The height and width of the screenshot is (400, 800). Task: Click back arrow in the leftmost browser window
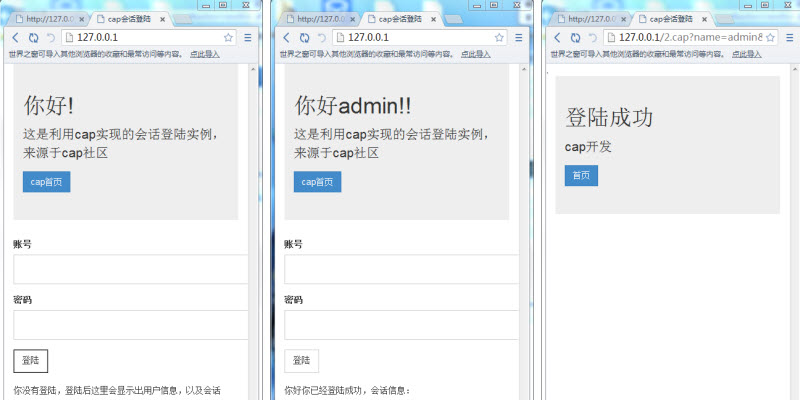[16, 37]
